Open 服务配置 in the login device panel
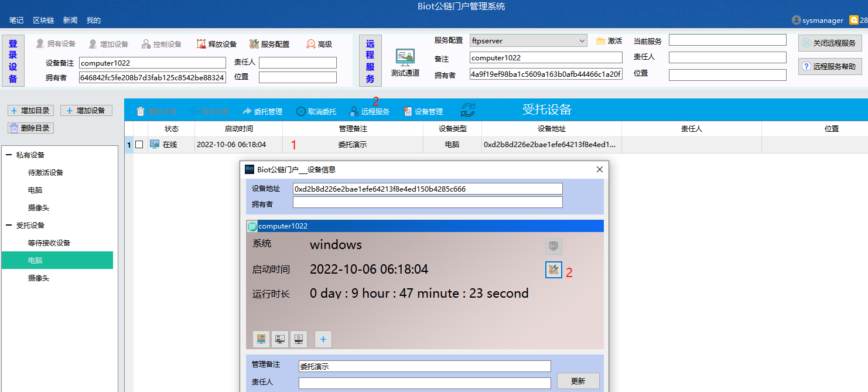 pos(269,44)
